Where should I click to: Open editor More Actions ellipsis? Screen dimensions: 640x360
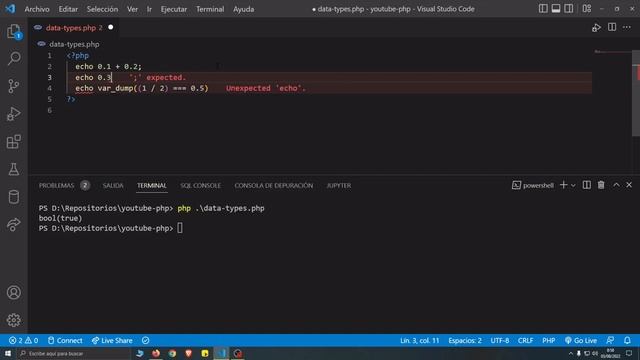click(x=627, y=27)
